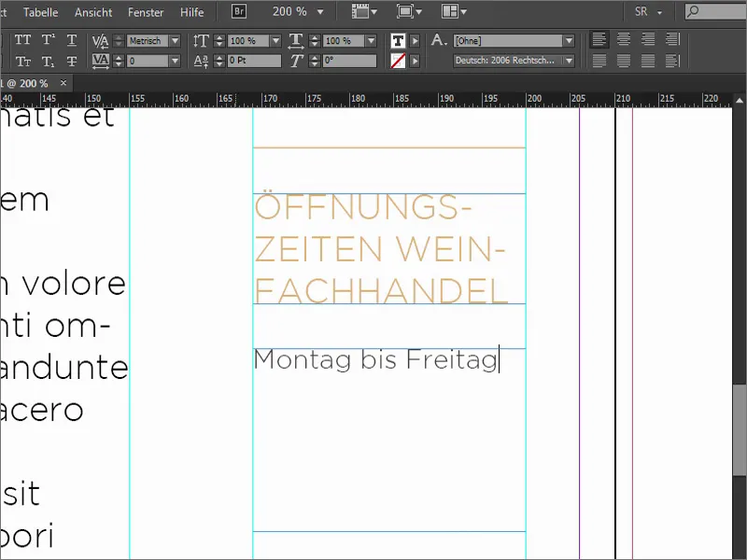Viewport: 747px width, 560px height.
Task: Open the Fenster menu
Action: pyautogui.click(x=146, y=12)
